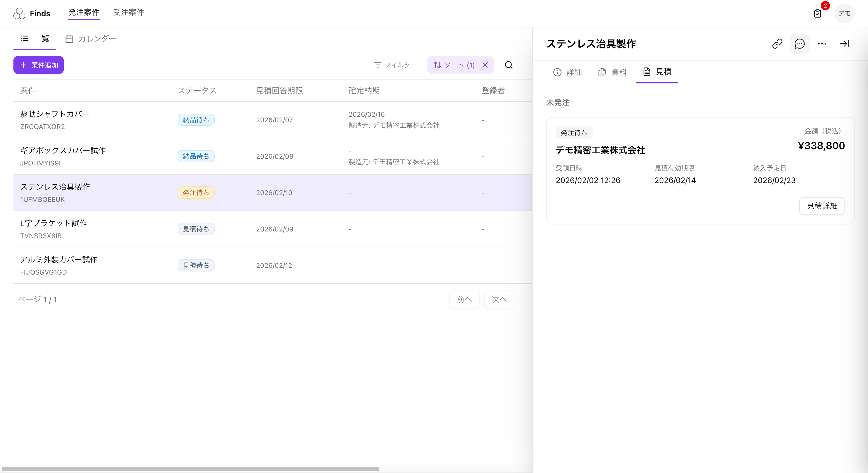The image size is (868, 473).
Task: Select the 発注待ち status badge on ステンレス治具製作
Action: pos(196,193)
